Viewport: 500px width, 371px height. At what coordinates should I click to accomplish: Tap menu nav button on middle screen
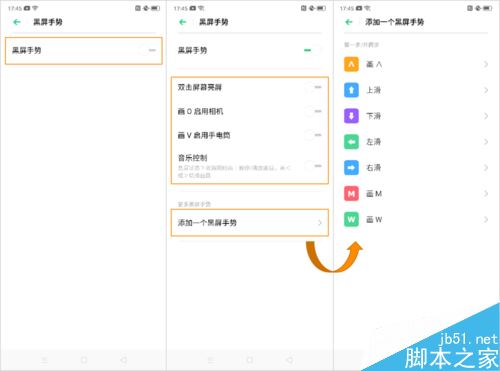coord(210,360)
